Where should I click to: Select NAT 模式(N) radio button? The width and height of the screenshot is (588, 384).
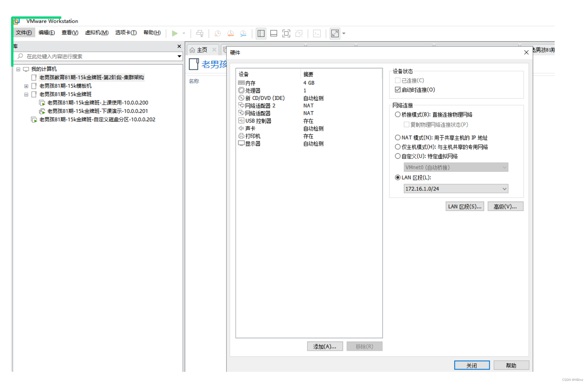[x=398, y=137]
